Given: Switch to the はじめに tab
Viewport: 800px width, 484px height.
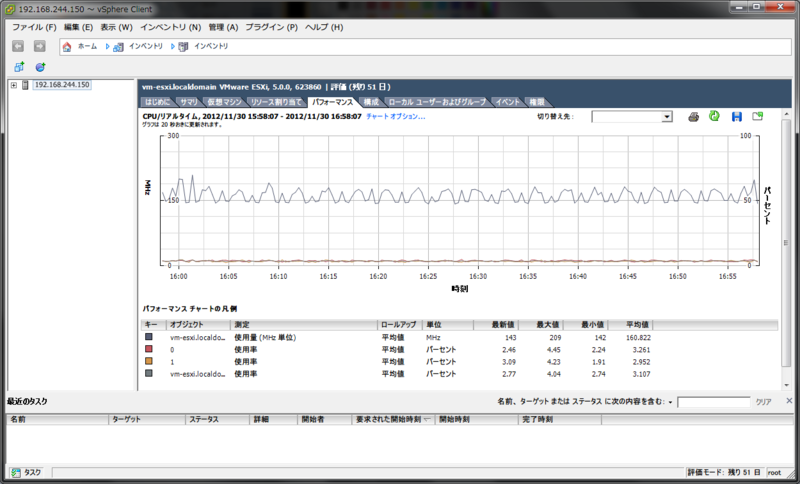Looking at the screenshot, I should 157,102.
